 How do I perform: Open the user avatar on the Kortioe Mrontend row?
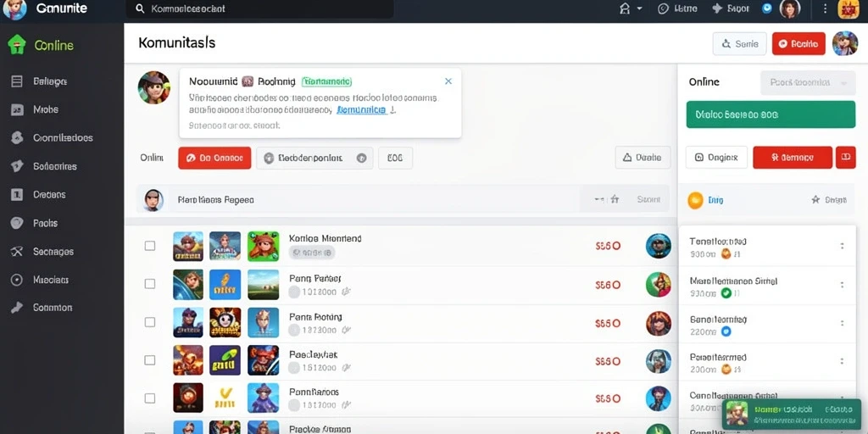[x=658, y=246]
